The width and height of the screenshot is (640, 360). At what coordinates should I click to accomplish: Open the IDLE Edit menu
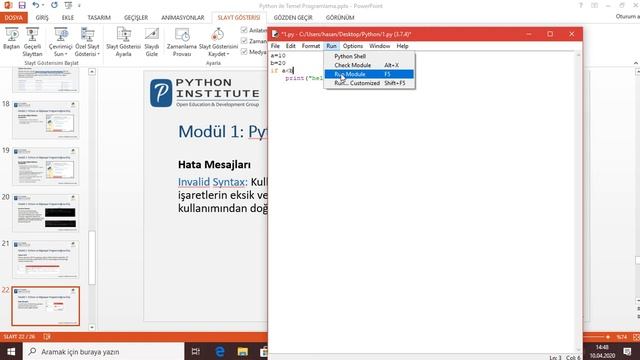(x=290, y=46)
